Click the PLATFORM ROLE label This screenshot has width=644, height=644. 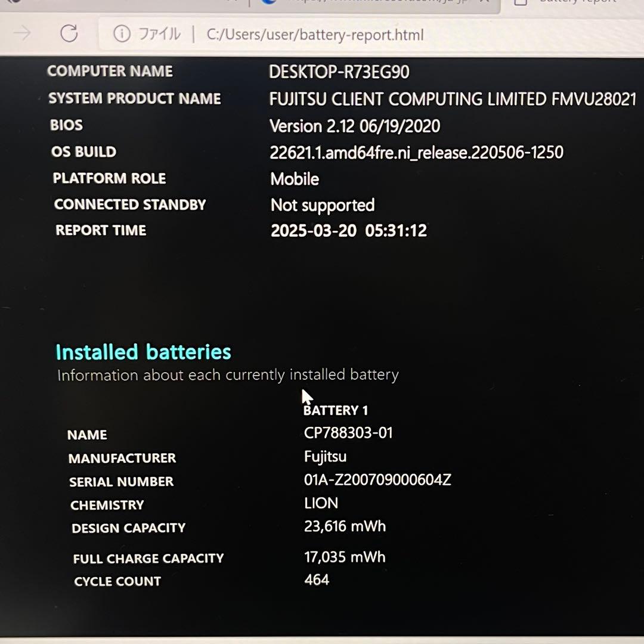tap(109, 178)
